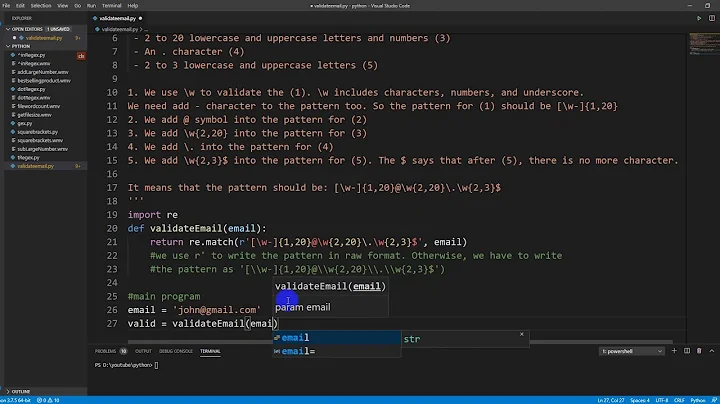Open the File menu

pos(6,6)
